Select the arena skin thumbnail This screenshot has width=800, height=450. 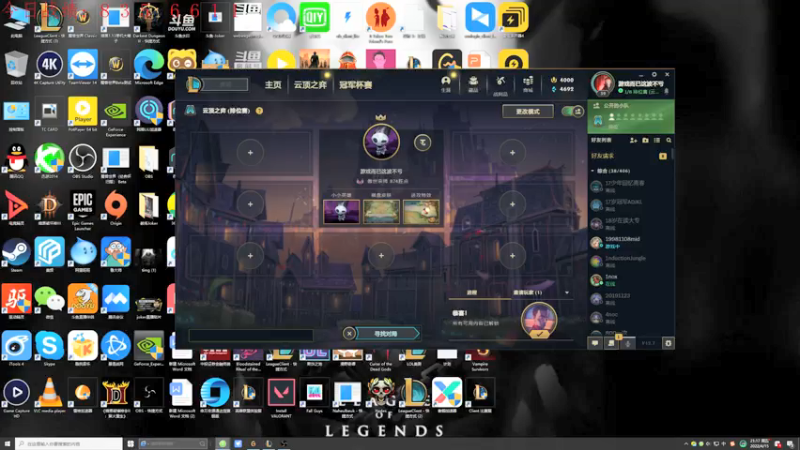(381, 211)
